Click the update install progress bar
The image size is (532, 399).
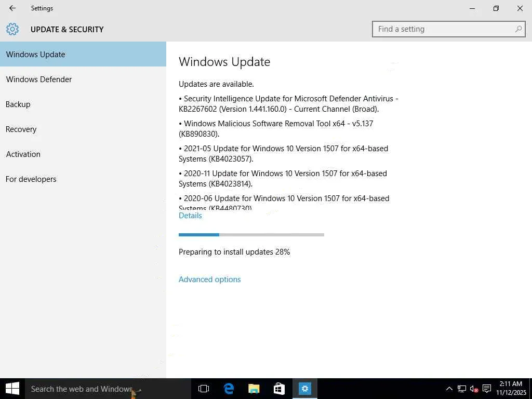click(251, 235)
